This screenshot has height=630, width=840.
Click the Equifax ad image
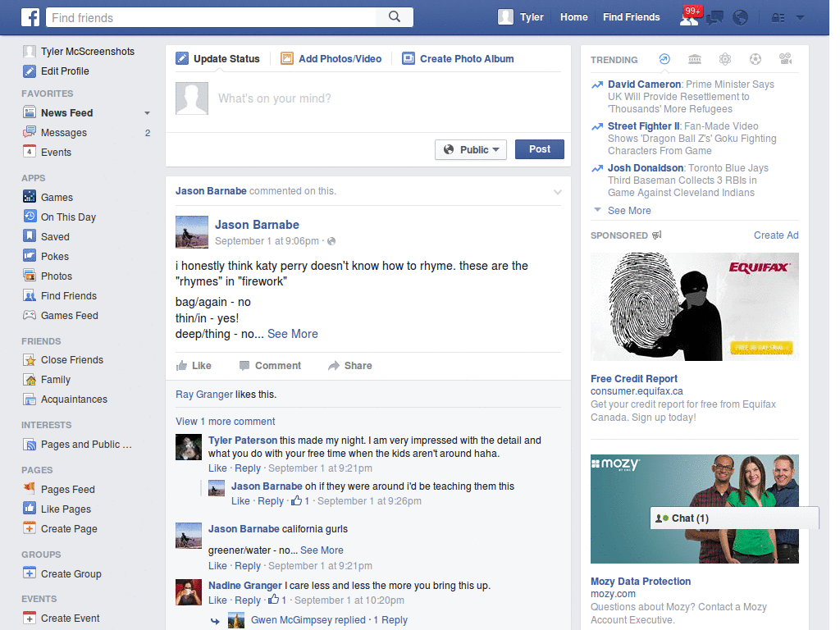pos(694,307)
